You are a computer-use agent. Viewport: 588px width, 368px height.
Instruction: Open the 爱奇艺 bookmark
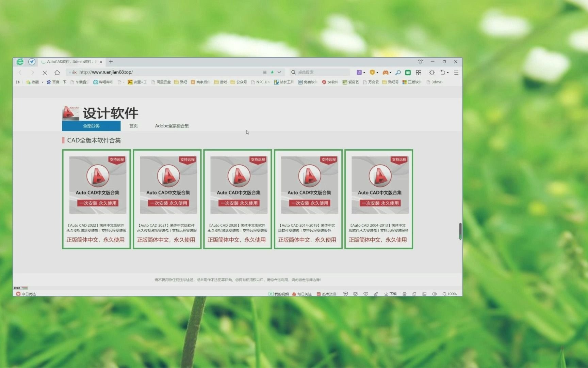[x=350, y=82]
